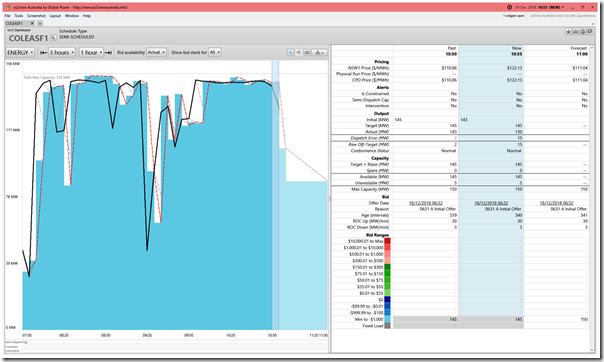Open the Screenshot menu
604x362 pixels.
[x=36, y=16]
